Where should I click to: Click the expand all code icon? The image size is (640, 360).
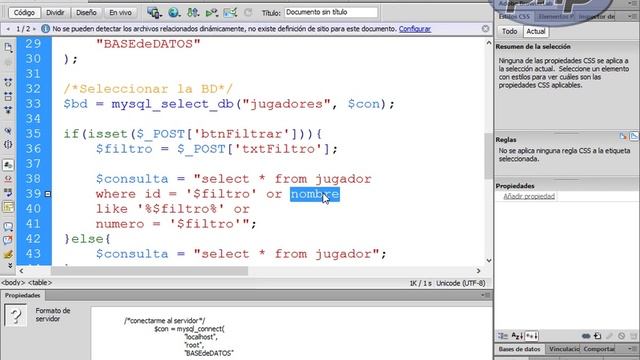[x=8, y=110]
